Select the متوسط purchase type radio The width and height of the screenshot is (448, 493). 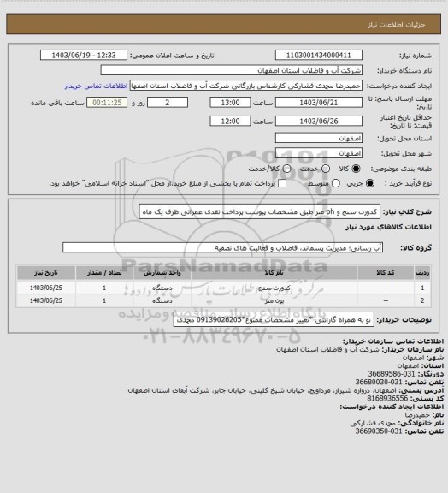(x=335, y=183)
